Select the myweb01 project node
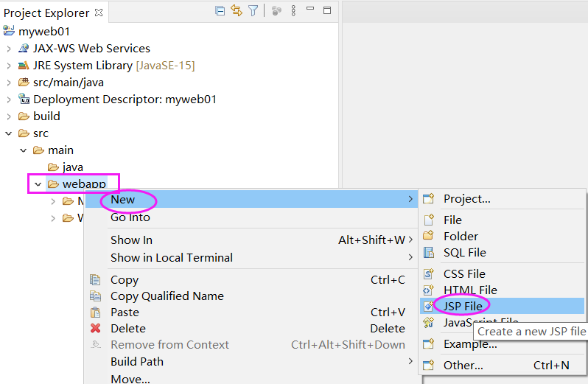Screen dimensions: 588x384 44,31
